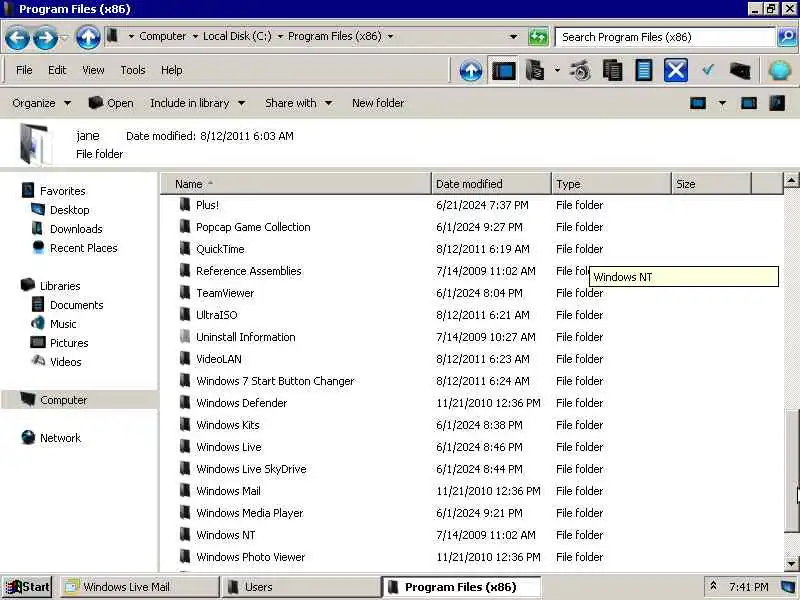Open the Help menu

click(171, 70)
